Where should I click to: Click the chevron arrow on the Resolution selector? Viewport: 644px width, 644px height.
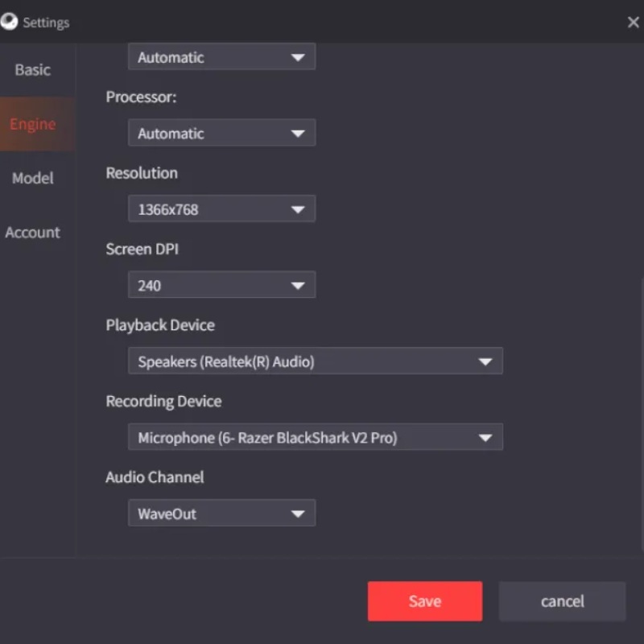(x=299, y=208)
